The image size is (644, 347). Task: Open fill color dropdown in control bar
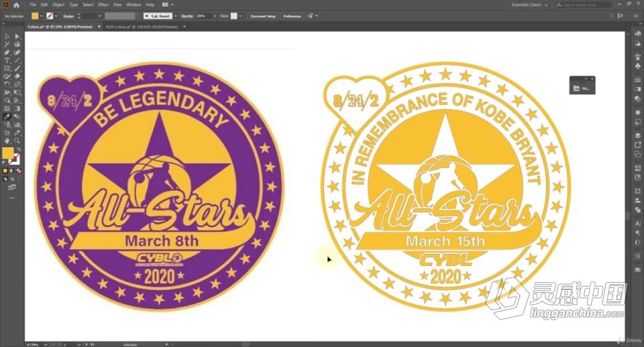click(x=41, y=16)
